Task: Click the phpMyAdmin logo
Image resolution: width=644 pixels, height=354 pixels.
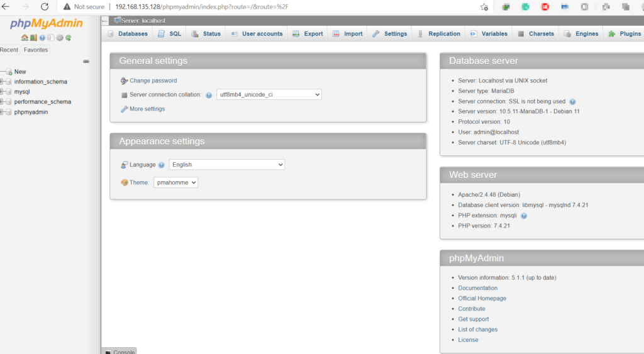Action: (47, 23)
